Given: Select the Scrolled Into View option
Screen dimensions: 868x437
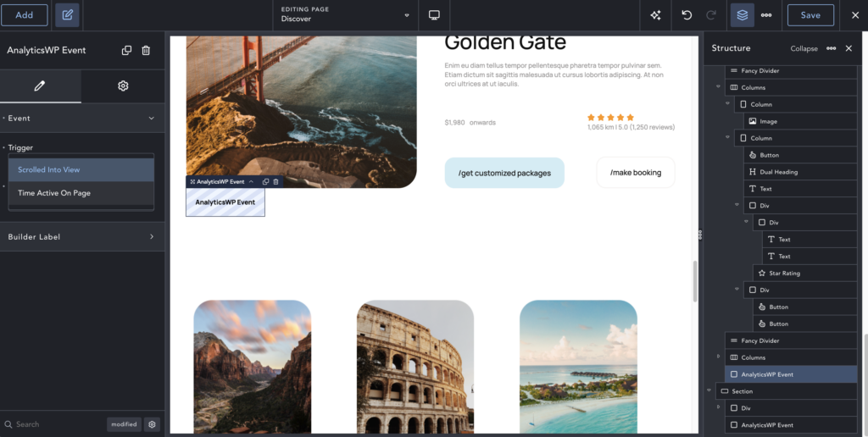Looking at the screenshot, I should (81, 170).
